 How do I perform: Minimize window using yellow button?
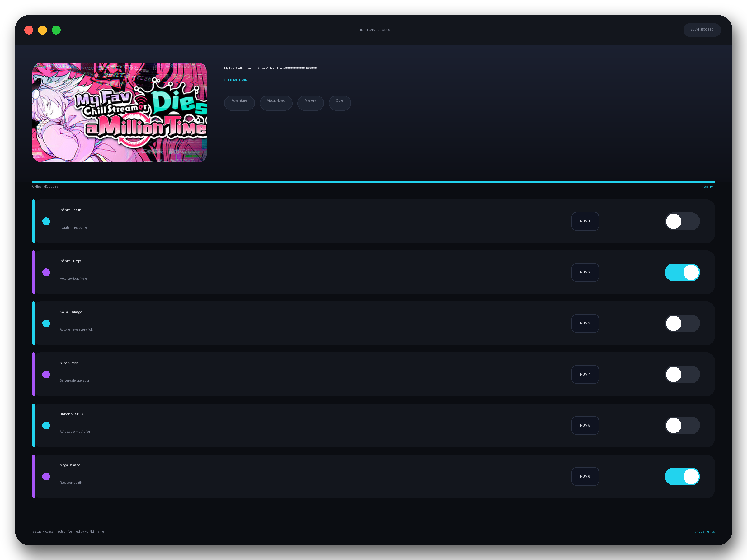click(43, 30)
